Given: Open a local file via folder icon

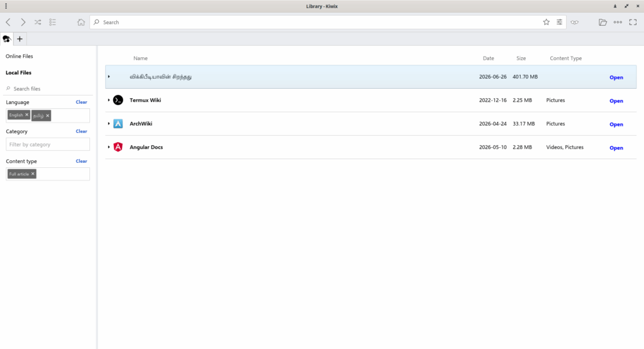Looking at the screenshot, I should click(602, 22).
